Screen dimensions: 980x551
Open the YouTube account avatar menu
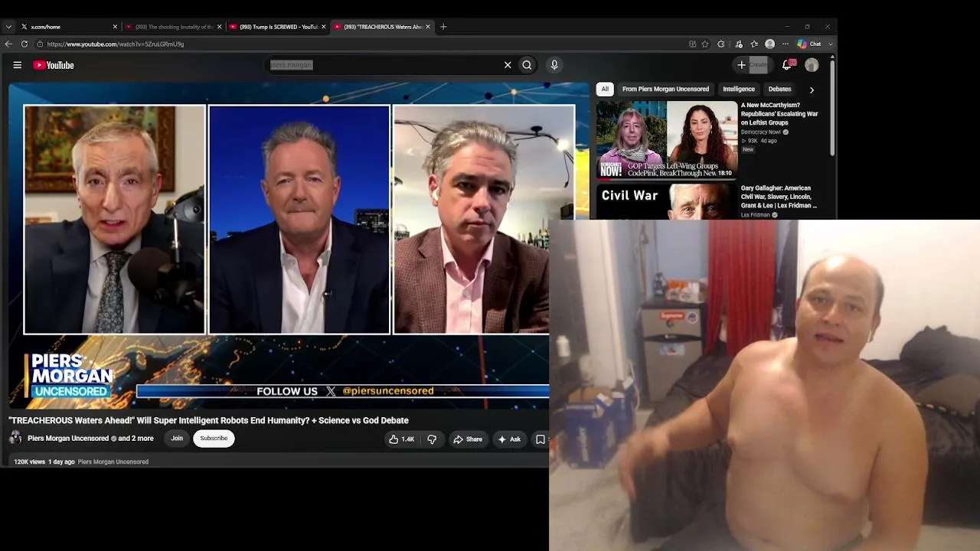pos(812,65)
